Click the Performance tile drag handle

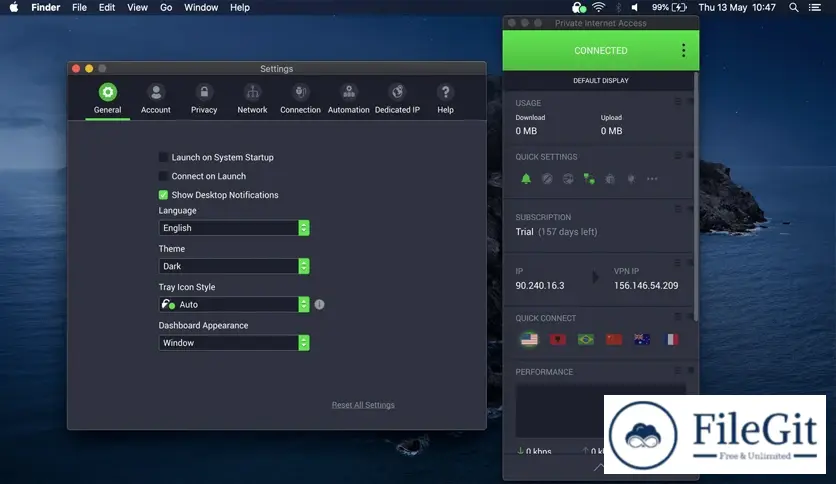click(x=678, y=370)
